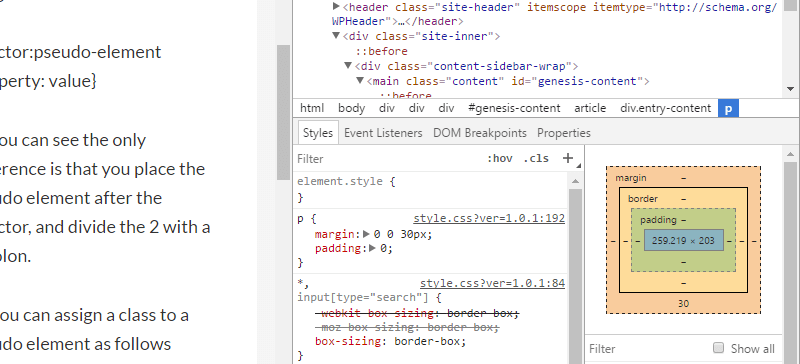The height and width of the screenshot is (364, 800).
Task: Expand the header site-header node
Action: [336, 7]
